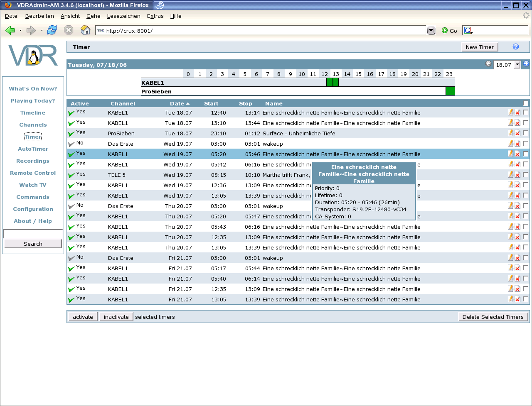
Task: Click the previous day arrow in the timeline
Action: (488, 64)
